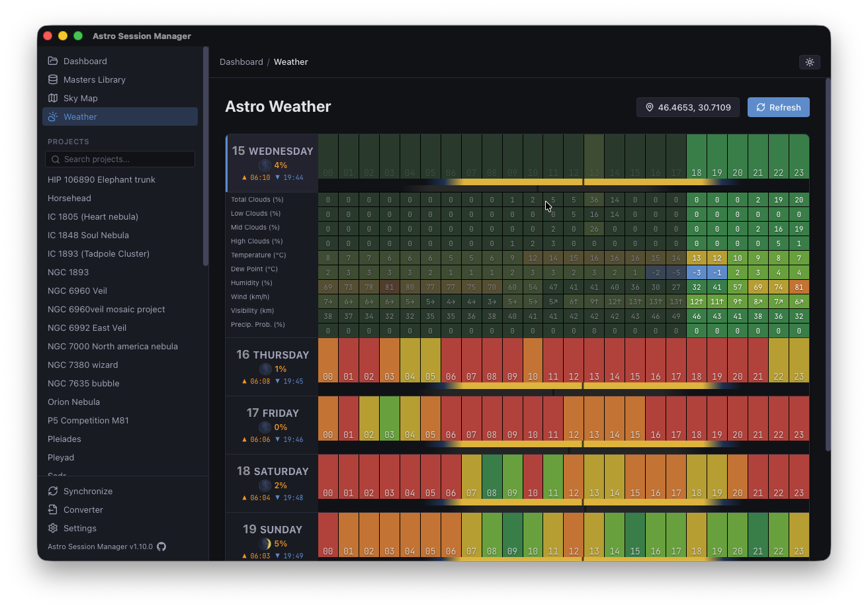This screenshot has width=868, height=610.
Task: Select the Weather sidebar item
Action: (120, 116)
